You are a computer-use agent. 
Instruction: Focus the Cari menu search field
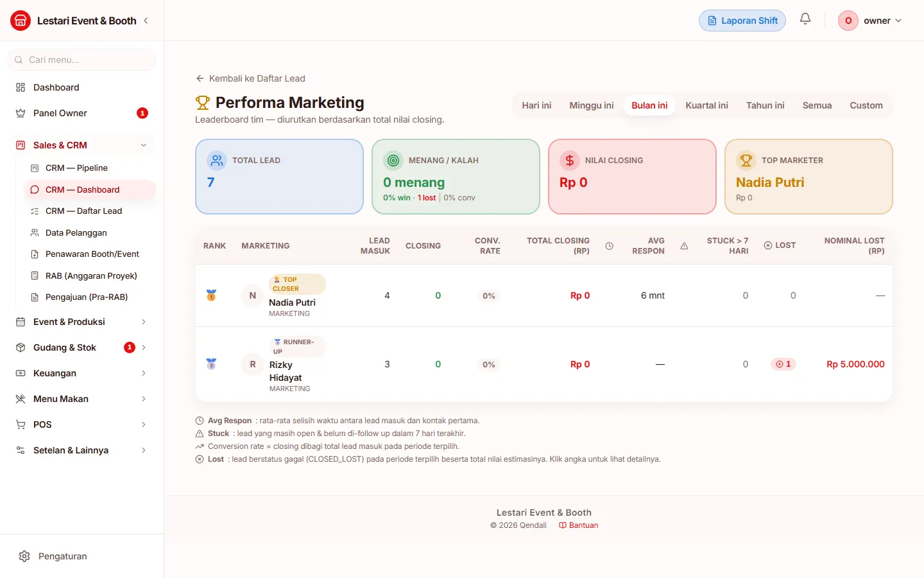[x=81, y=60]
